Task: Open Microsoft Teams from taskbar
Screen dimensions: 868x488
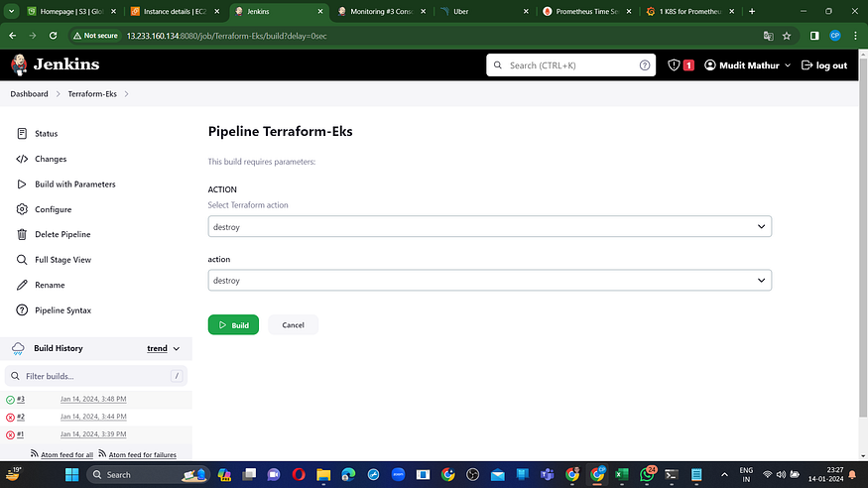Action: click(547, 475)
